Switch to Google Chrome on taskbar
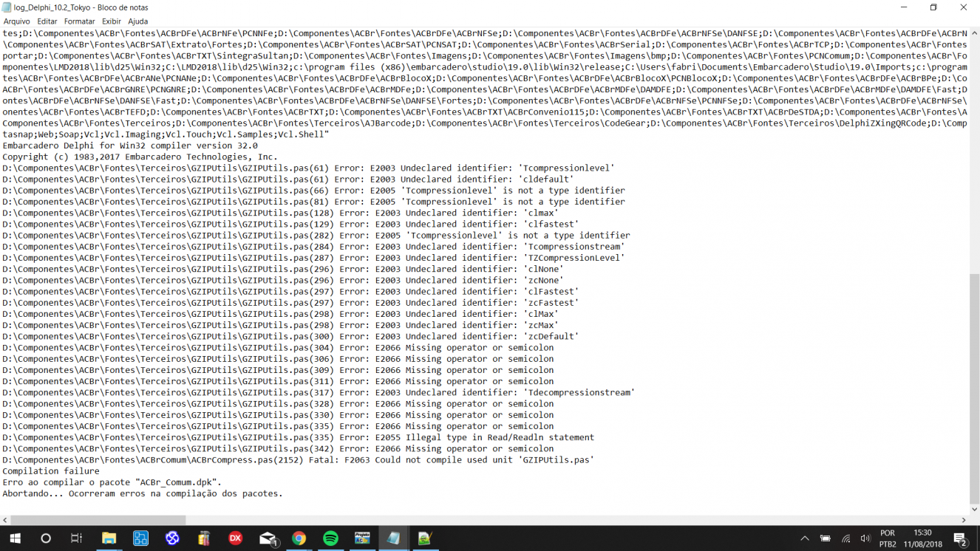This screenshot has width=980, height=551. [299, 538]
